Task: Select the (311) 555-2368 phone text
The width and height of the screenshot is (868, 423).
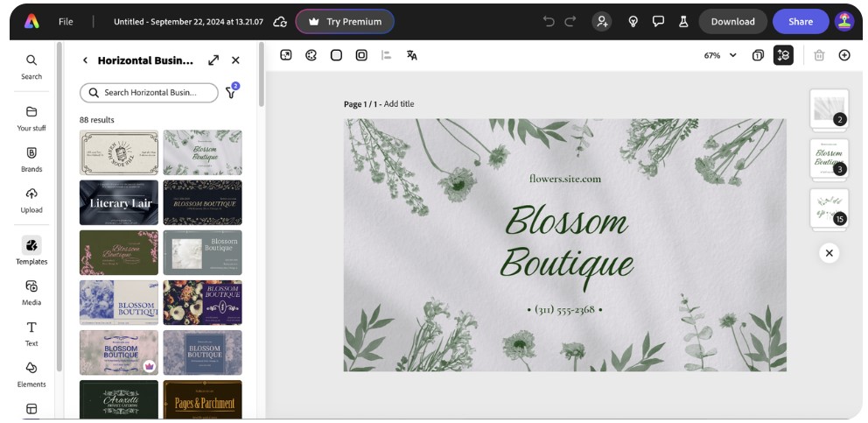Action: coord(564,309)
